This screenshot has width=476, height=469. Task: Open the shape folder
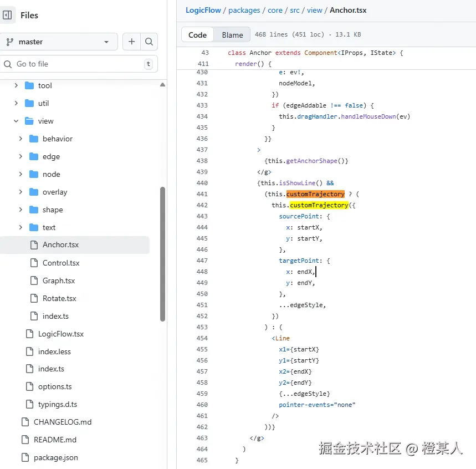pyautogui.click(x=53, y=210)
